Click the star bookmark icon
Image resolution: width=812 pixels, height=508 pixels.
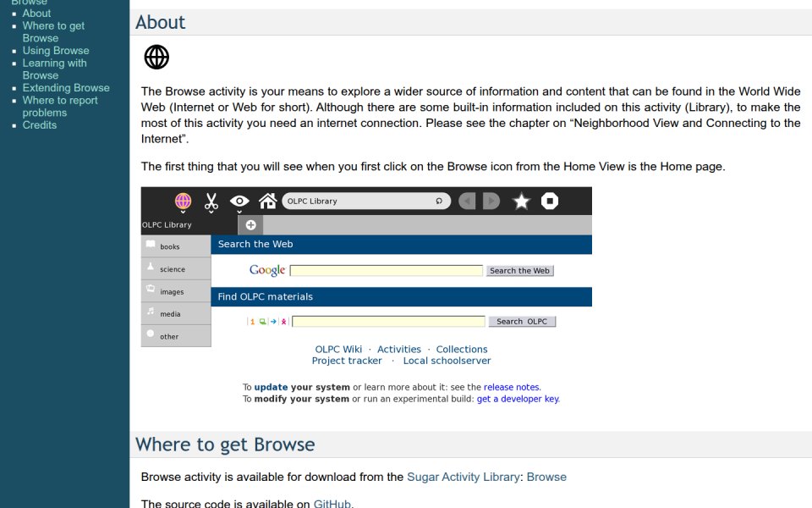coord(521,202)
